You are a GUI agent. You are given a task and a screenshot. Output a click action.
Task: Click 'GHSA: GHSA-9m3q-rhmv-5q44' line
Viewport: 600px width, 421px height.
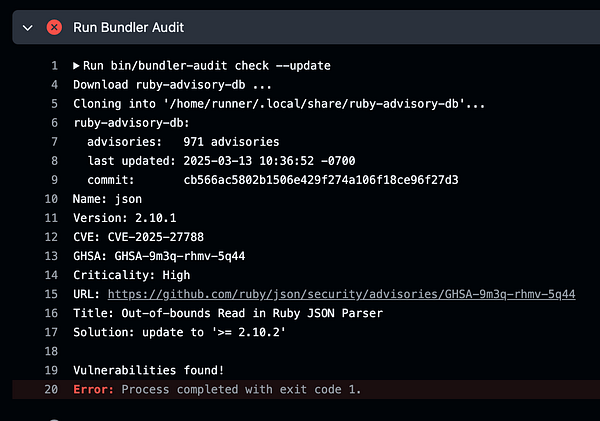[x=159, y=256]
